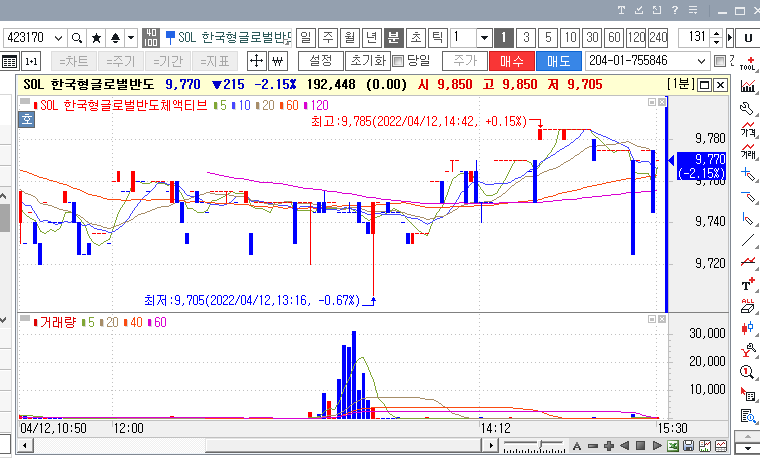Select the 틱 tick period tab
The width and height of the screenshot is (760, 459).
438,37
